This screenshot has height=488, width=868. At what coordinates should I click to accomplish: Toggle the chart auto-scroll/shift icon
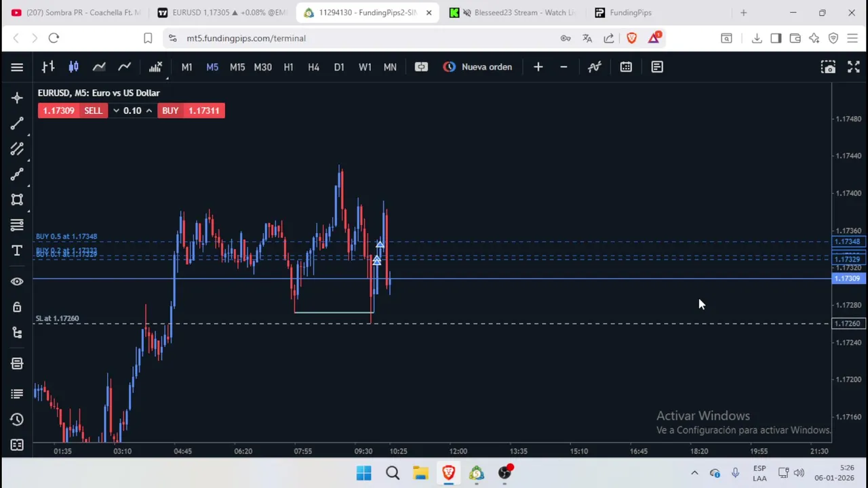tap(594, 67)
